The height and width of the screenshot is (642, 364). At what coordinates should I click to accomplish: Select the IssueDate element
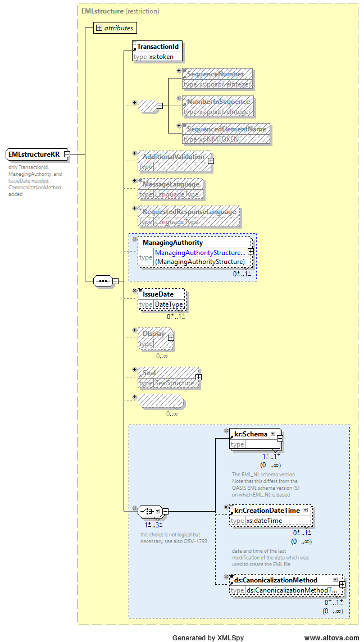click(161, 299)
